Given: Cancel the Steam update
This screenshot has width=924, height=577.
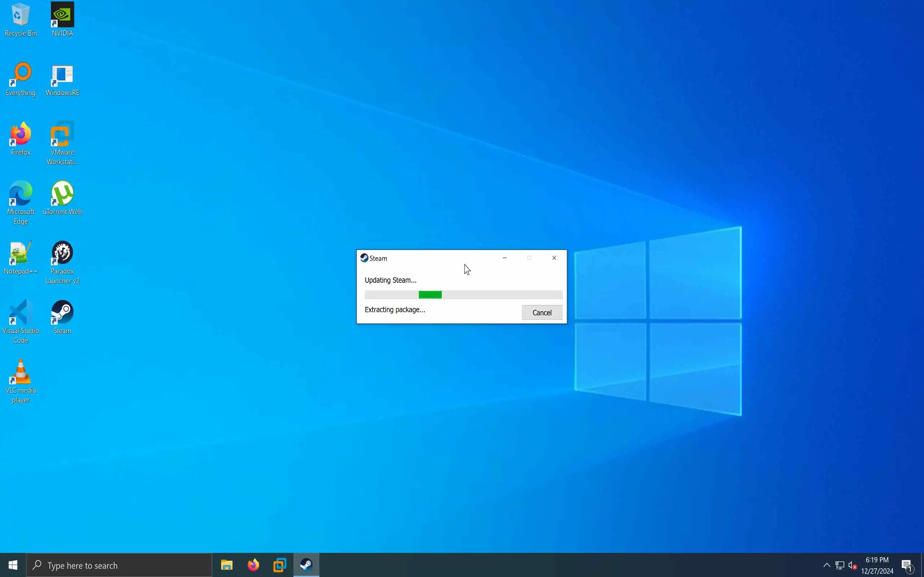Looking at the screenshot, I should tap(541, 313).
